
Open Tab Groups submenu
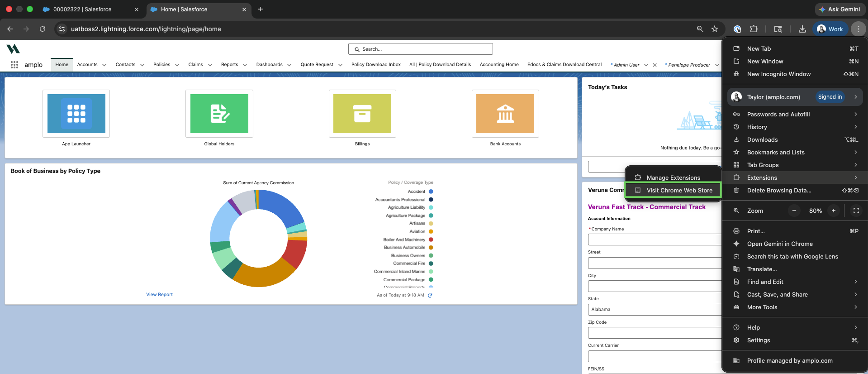tap(795, 165)
